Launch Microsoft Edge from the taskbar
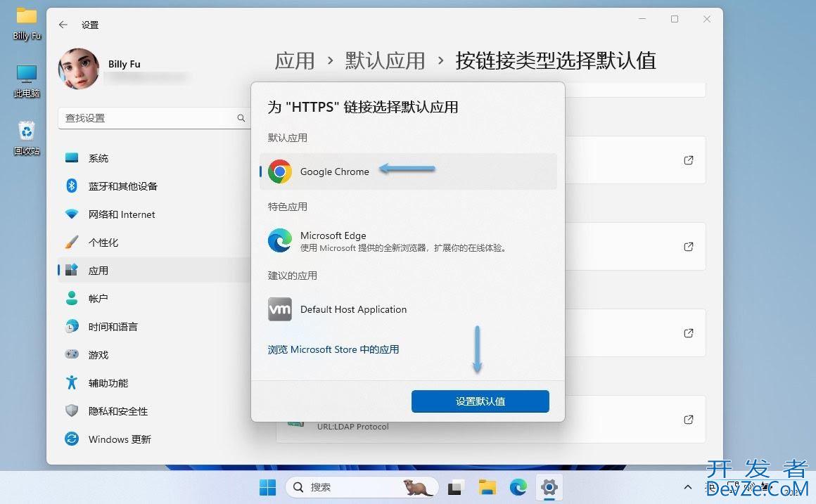This screenshot has height=504, width=816. tap(518, 487)
